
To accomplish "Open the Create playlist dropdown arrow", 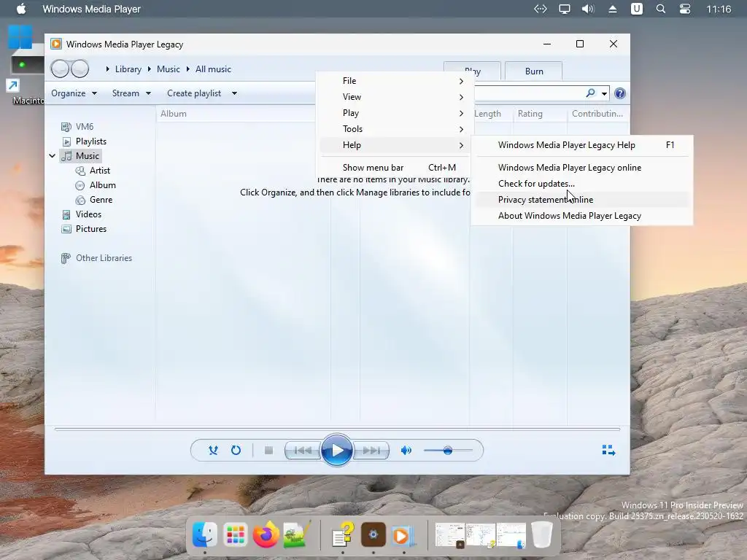I will (234, 93).
